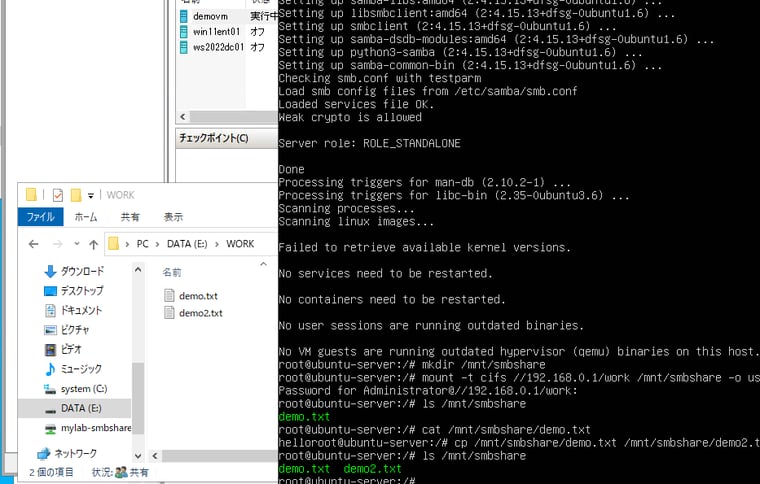Click the チェックポイント(C) panel header
The image size is (760, 484).
coord(227,138)
